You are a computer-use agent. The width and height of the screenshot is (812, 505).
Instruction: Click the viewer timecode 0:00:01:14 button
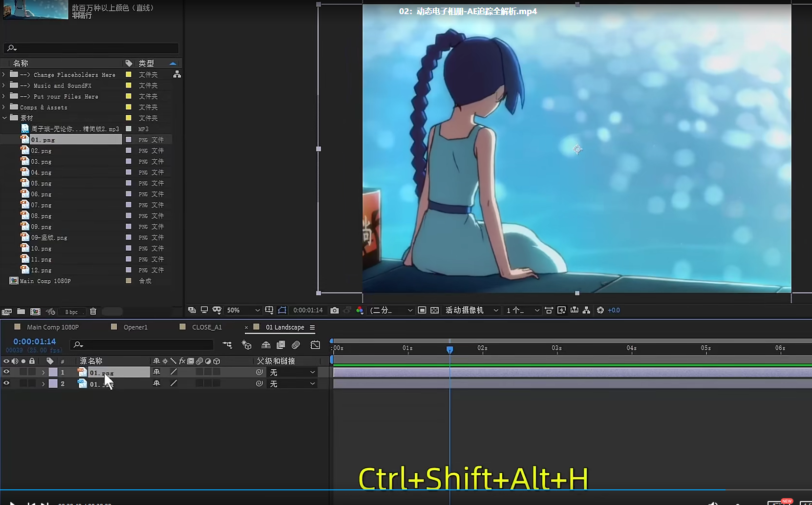(x=308, y=310)
